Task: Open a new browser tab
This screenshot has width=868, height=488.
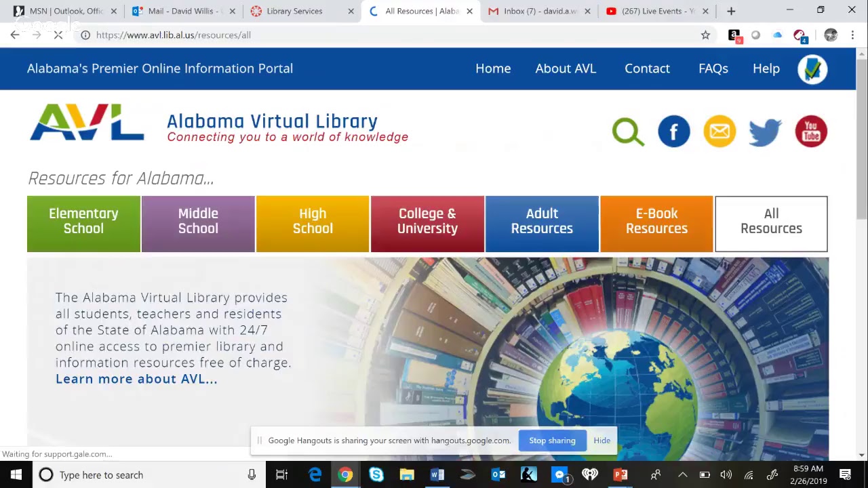Action: pyautogui.click(x=731, y=11)
